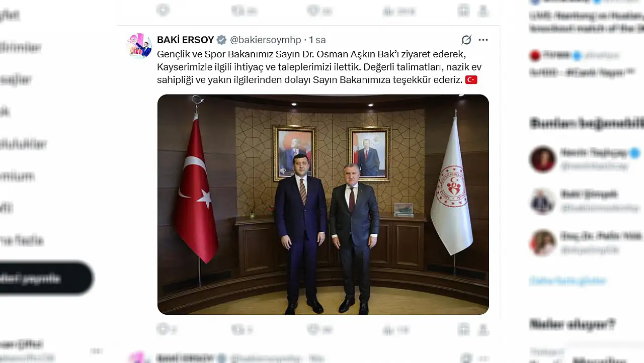Screen dimensions: 644x363
Task: Click Baki Ersoy's profile avatar
Action: click(x=139, y=46)
